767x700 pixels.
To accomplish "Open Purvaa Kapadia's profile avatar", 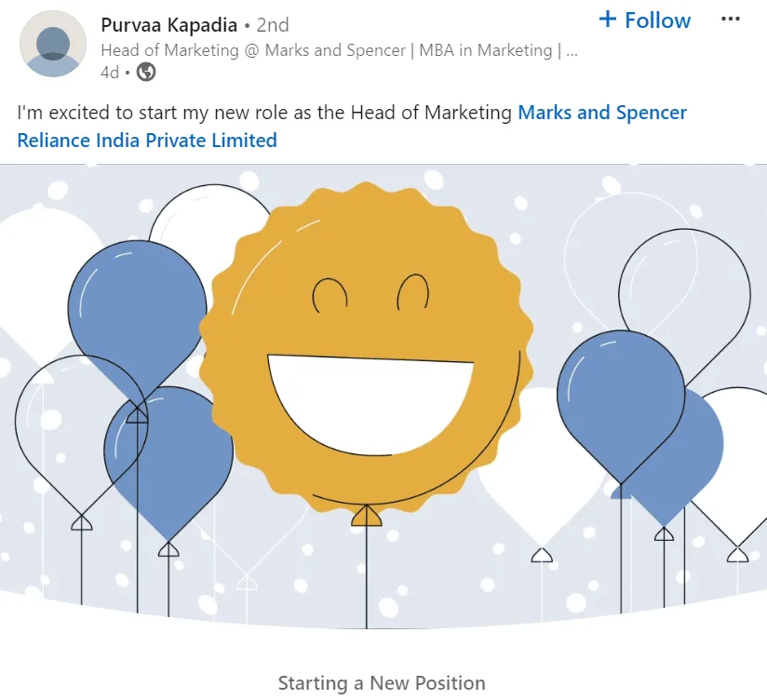I will pyautogui.click(x=53, y=44).
